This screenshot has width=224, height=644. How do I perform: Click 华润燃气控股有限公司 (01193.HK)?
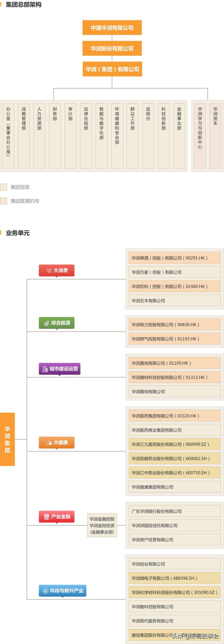click(x=174, y=339)
